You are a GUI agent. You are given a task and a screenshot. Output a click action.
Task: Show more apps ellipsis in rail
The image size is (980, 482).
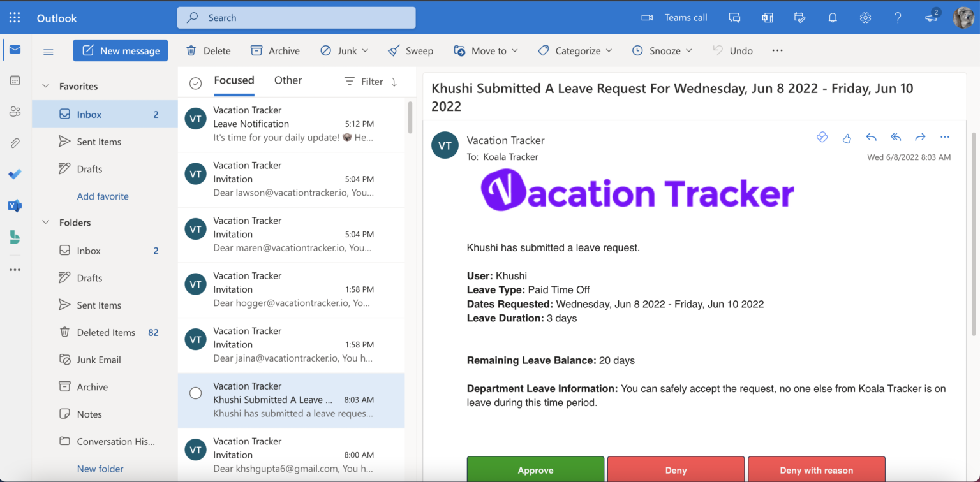point(15,270)
